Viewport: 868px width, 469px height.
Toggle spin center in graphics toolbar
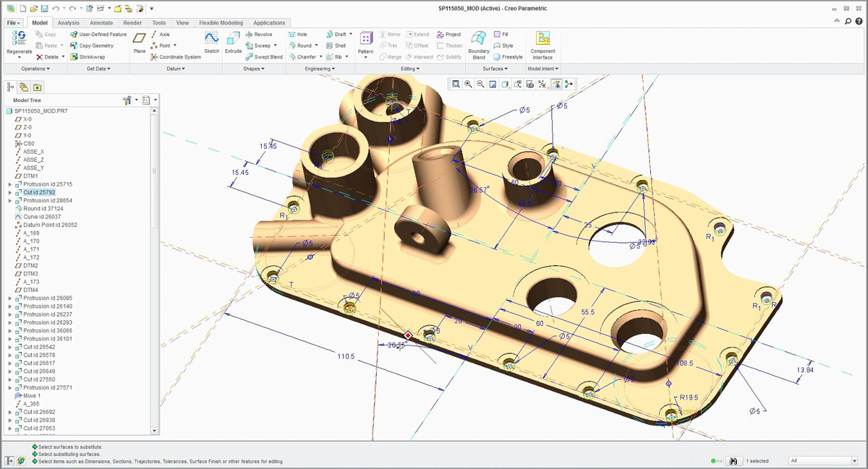coord(569,84)
